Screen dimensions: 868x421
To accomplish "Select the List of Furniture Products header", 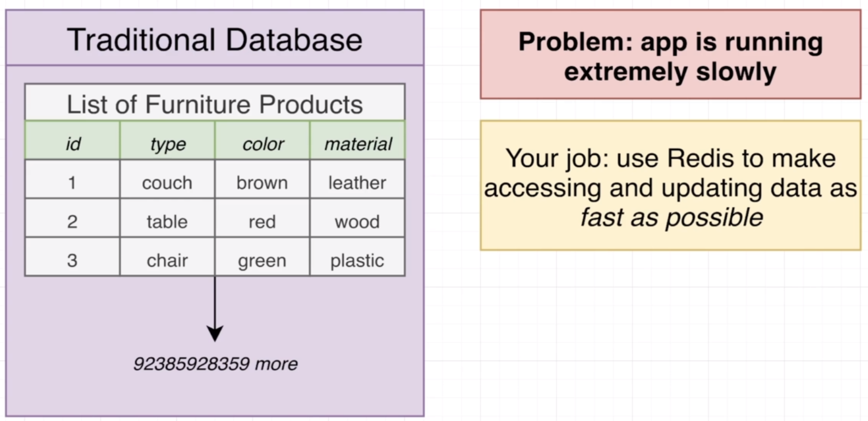I will tap(215, 104).
